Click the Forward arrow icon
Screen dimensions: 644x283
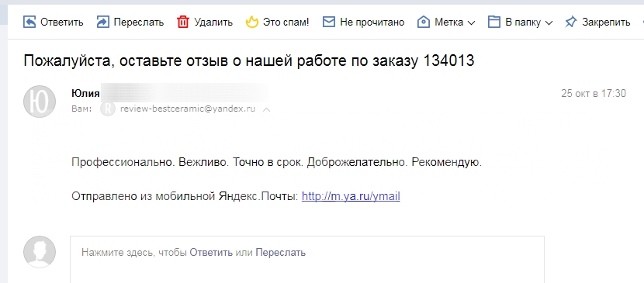102,22
